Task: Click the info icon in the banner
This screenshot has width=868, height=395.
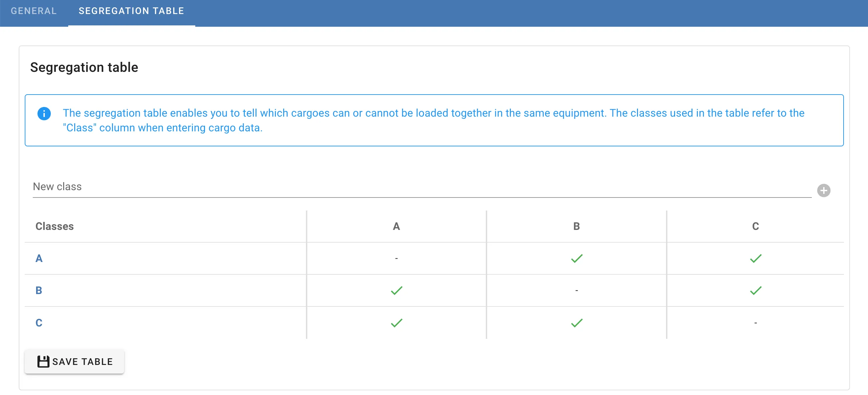Action: (45, 114)
